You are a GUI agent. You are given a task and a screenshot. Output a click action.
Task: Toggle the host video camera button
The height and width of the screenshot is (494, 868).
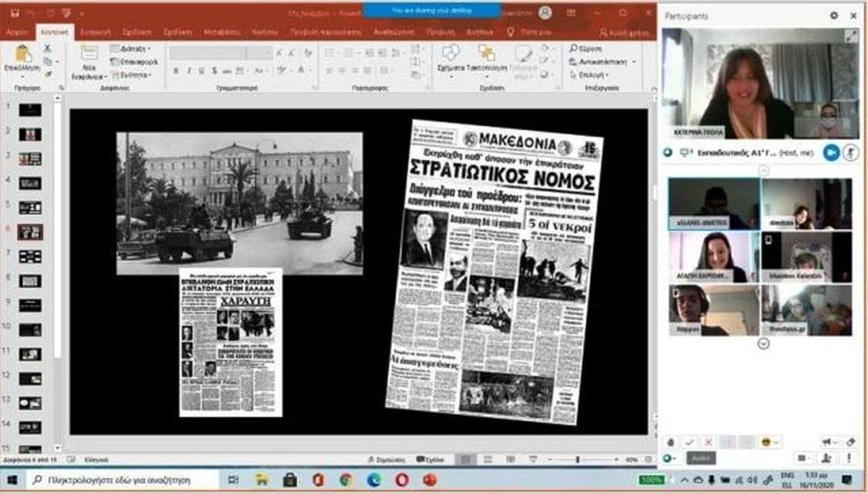pyautogui.click(x=831, y=152)
